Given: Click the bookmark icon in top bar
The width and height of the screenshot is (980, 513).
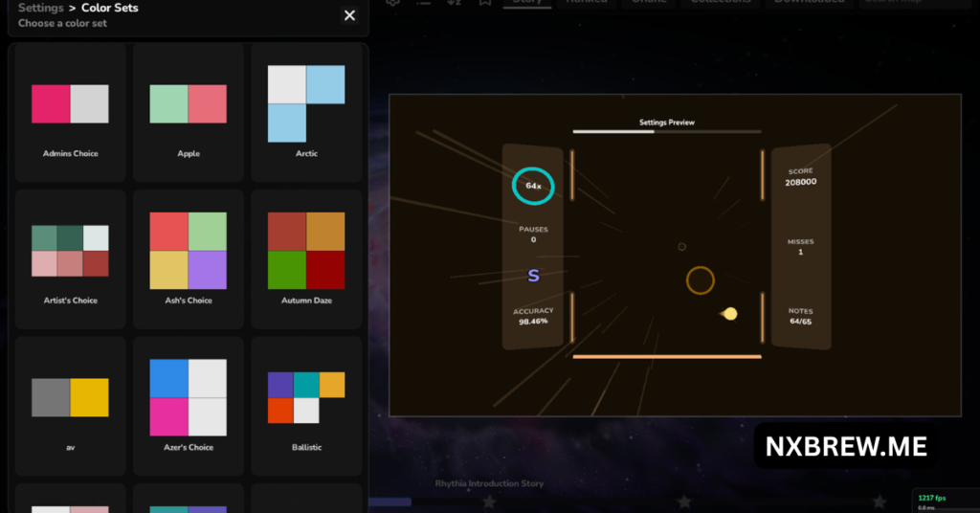Looking at the screenshot, I should pyautogui.click(x=485, y=3).
